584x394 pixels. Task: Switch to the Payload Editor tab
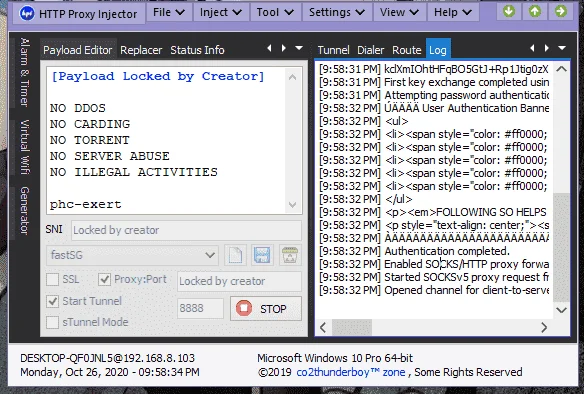point(77,50)
